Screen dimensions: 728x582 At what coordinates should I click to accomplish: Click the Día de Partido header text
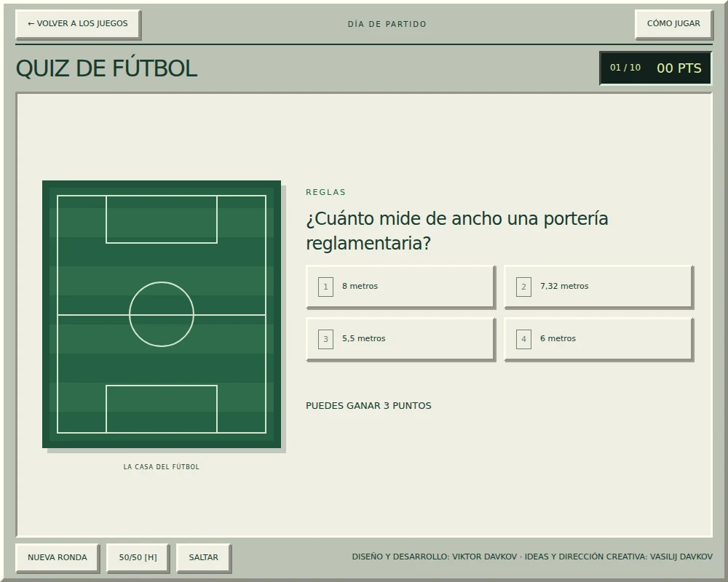[x=387, y=24]
